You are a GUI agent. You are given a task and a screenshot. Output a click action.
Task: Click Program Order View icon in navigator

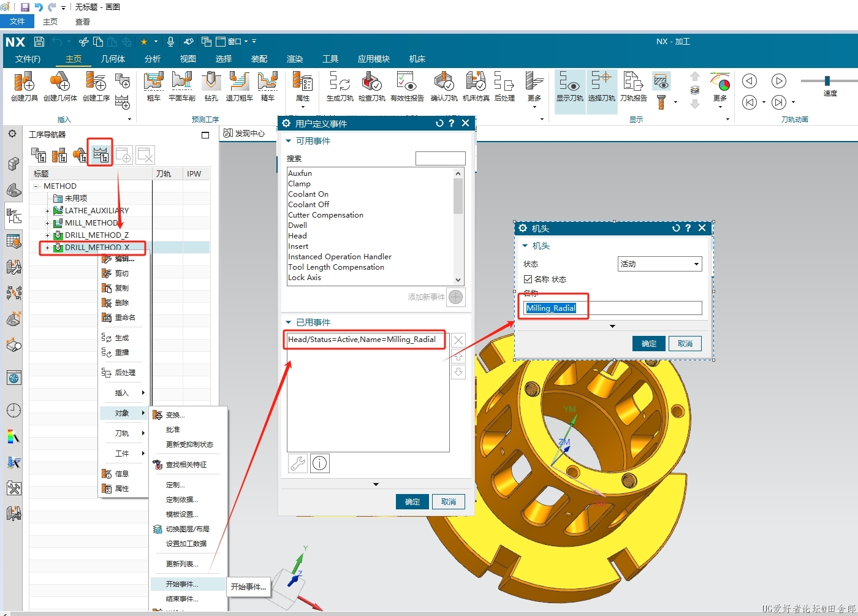(x=39, y=155)
